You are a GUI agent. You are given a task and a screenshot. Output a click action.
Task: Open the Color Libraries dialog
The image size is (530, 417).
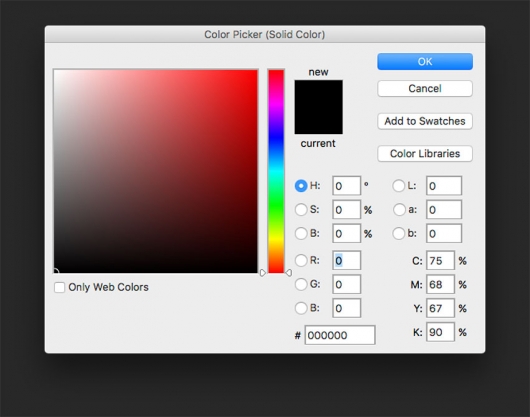(x=425, y=153)
